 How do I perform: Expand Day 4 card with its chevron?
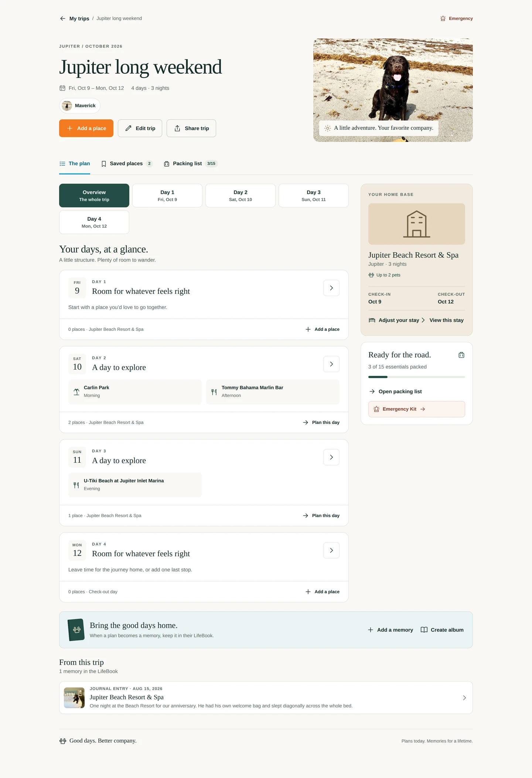[x=331, y=550]
